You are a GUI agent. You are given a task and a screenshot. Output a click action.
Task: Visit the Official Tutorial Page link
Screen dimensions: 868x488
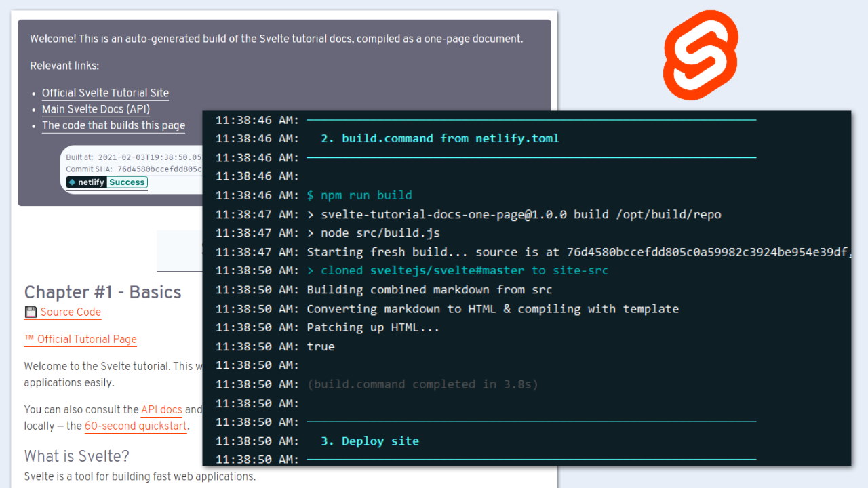[87, 340]
